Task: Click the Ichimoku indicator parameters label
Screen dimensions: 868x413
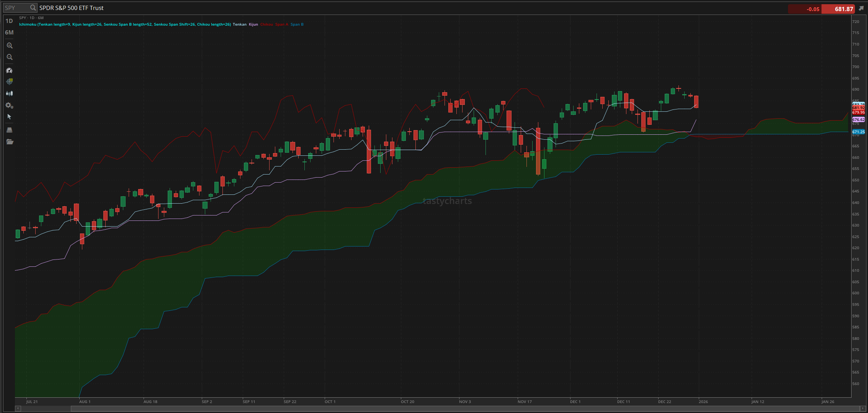Action: click(x=125, y=24)
